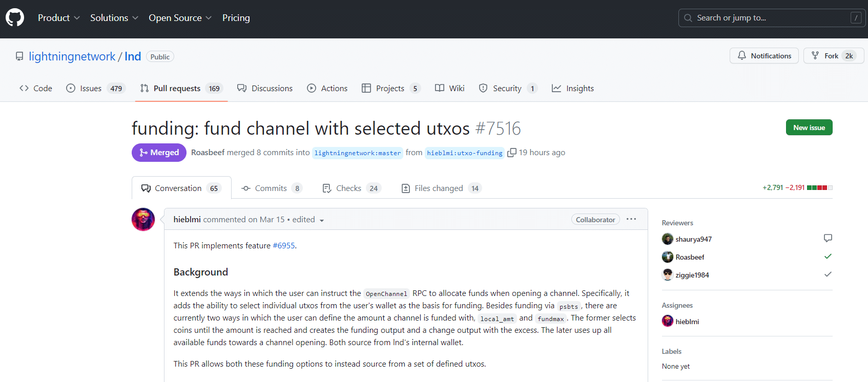Click the ziggie1984 reviewer name
Screen dimensions: 868x382
point(692,275)
